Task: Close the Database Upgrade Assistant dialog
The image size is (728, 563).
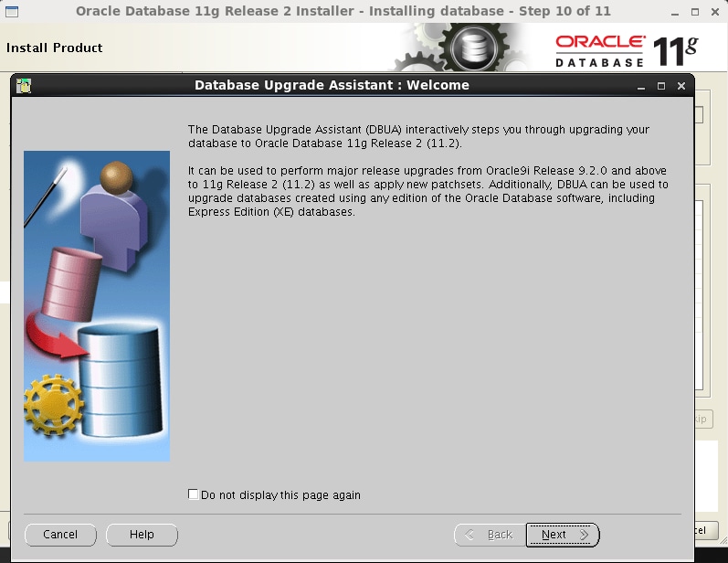Action: (681, 86)
